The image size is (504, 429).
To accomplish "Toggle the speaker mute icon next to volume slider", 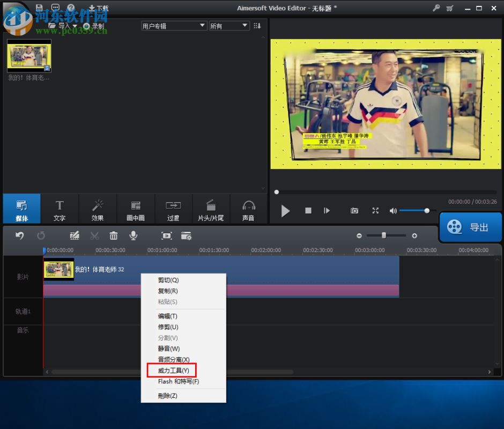I will point(393,211).
